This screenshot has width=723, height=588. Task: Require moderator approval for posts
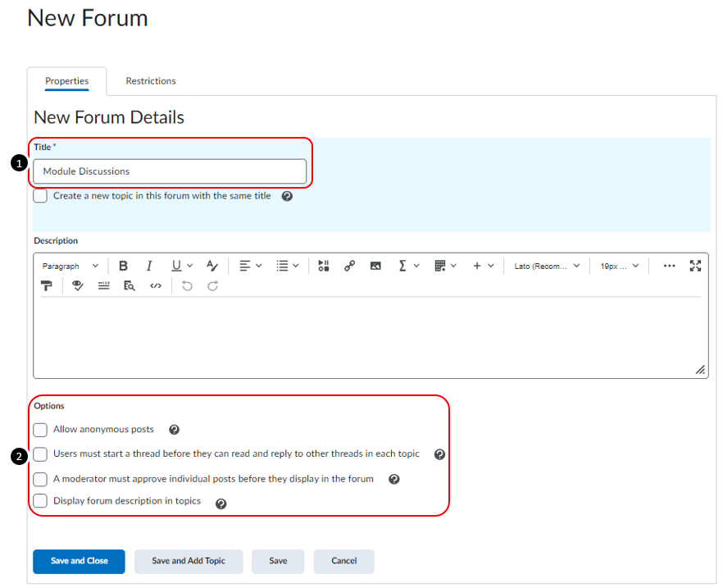[40, 478]
